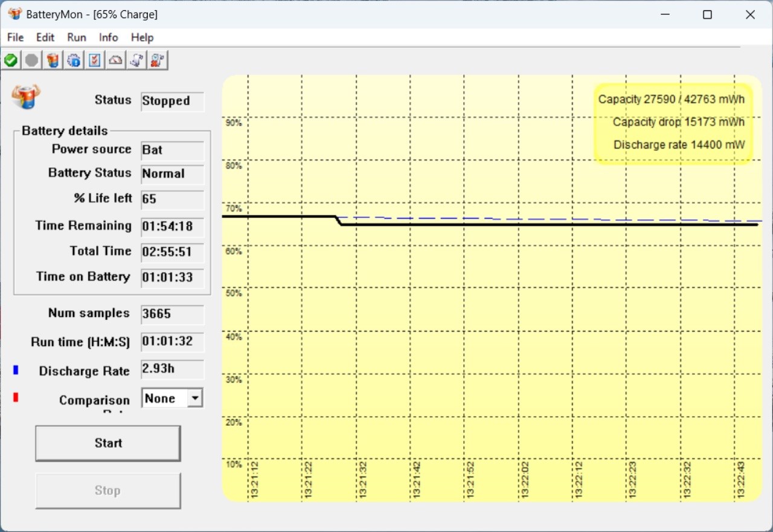
Task: Click the 13:21:52 time label on graph
Action: 470,481
